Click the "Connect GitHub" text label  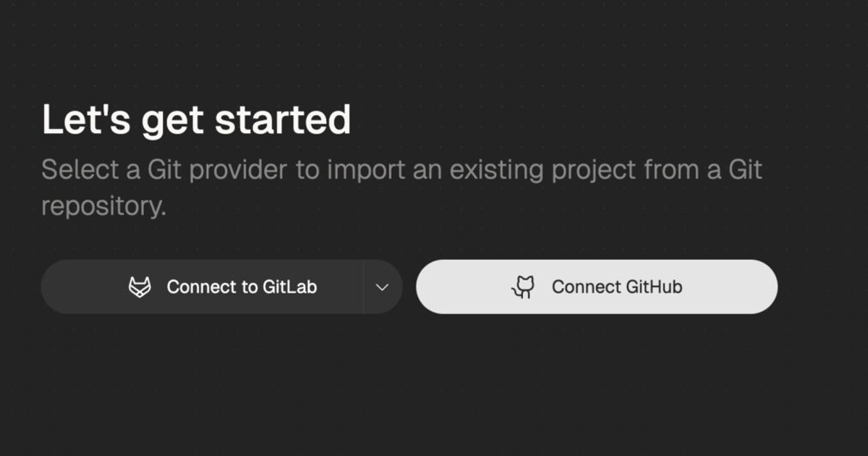pos(616,287)
